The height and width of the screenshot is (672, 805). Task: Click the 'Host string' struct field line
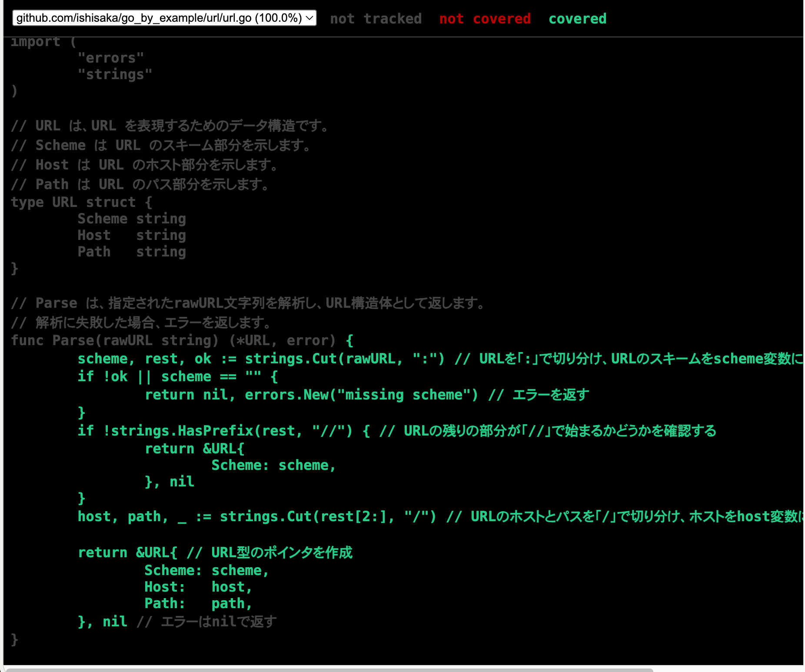[131, 235]
